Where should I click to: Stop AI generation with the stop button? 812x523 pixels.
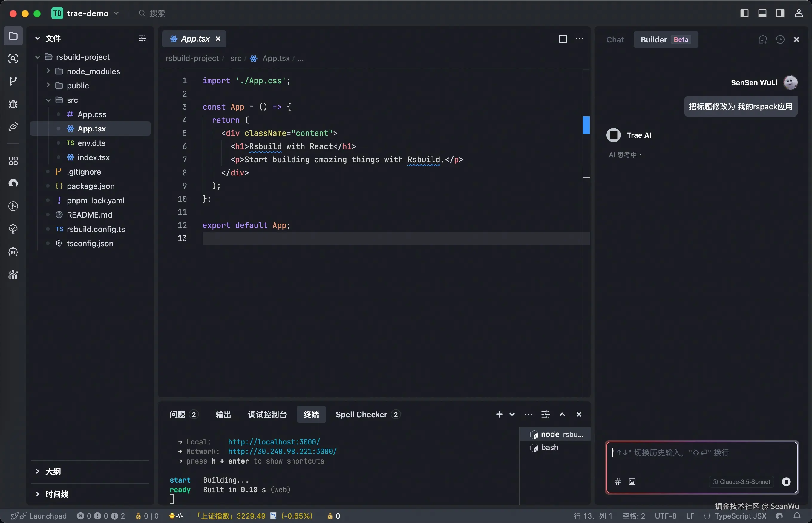[786, 481]
